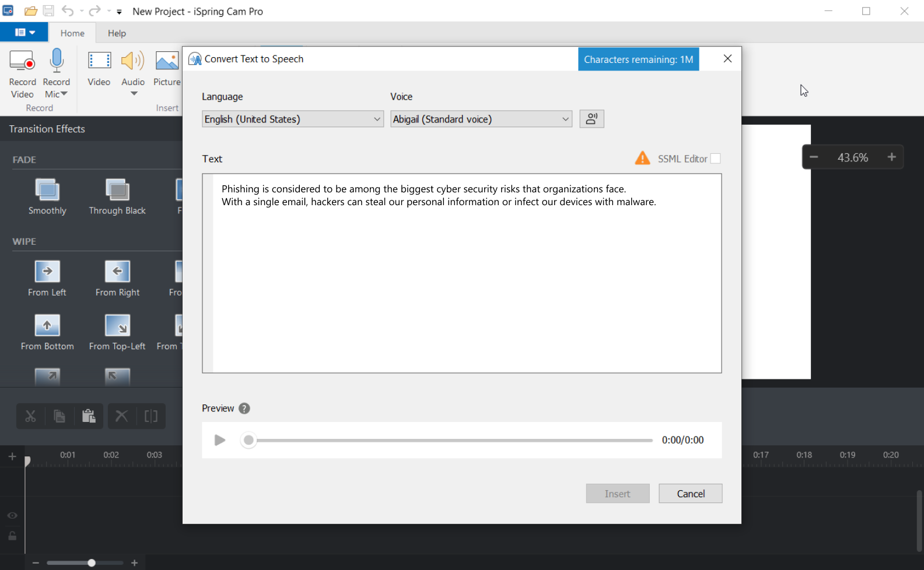Click the timeline zoom slider handle
Image resolution: width=924 pixels, height=570 pixels.
coord(92,563)
